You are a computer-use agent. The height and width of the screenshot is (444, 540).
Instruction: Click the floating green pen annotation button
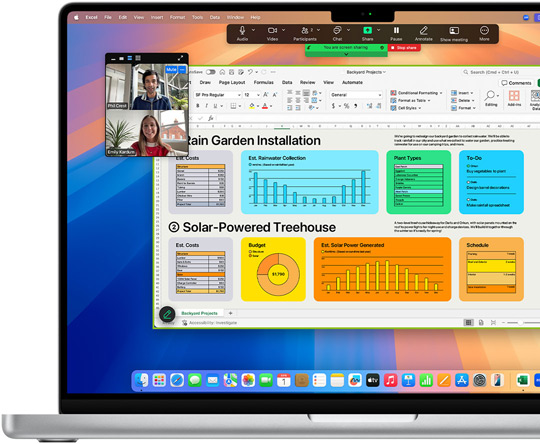click(167, 314)
